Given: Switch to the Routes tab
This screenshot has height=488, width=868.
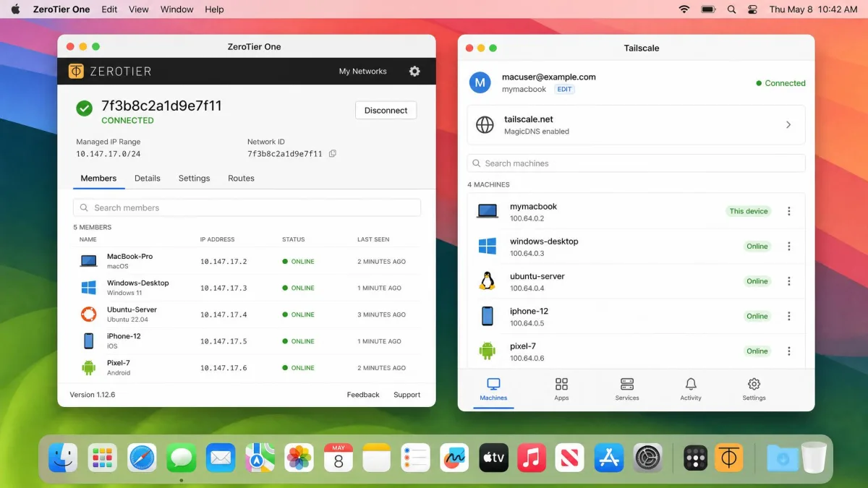Looking at the screenshot, I should pos(241,178).
